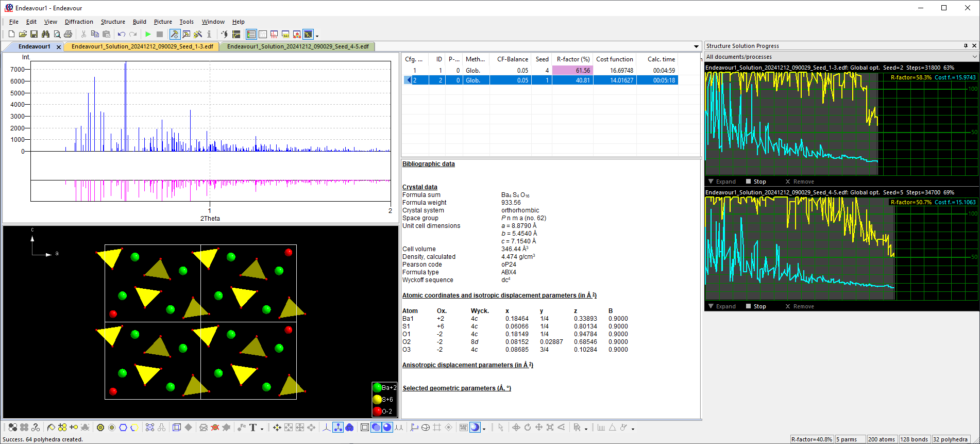Switch to the Seed_4-5.edf tab

point(297,46)
